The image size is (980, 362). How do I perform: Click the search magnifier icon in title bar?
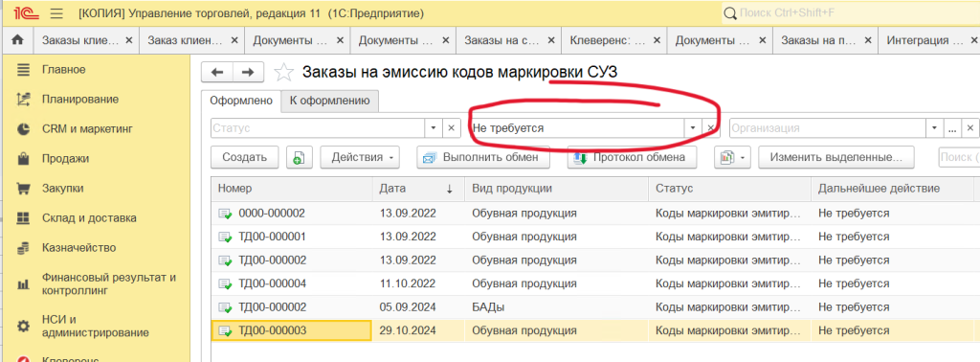click(729, 13)
